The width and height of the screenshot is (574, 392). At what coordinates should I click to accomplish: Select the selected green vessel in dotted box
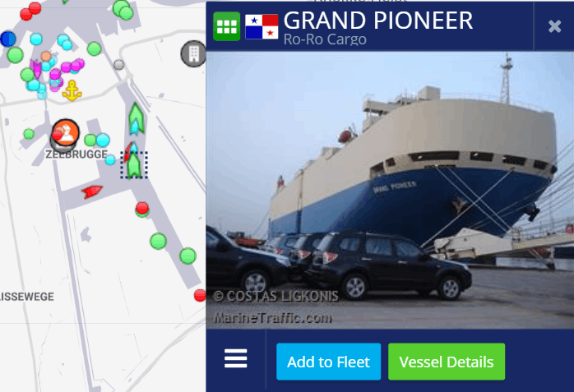(x=134, y=165)
